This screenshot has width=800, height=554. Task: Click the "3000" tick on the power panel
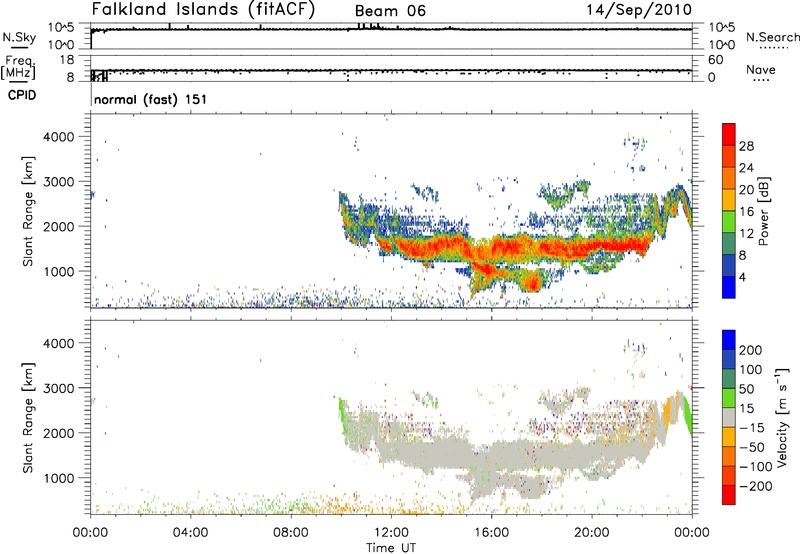point(59,182)
